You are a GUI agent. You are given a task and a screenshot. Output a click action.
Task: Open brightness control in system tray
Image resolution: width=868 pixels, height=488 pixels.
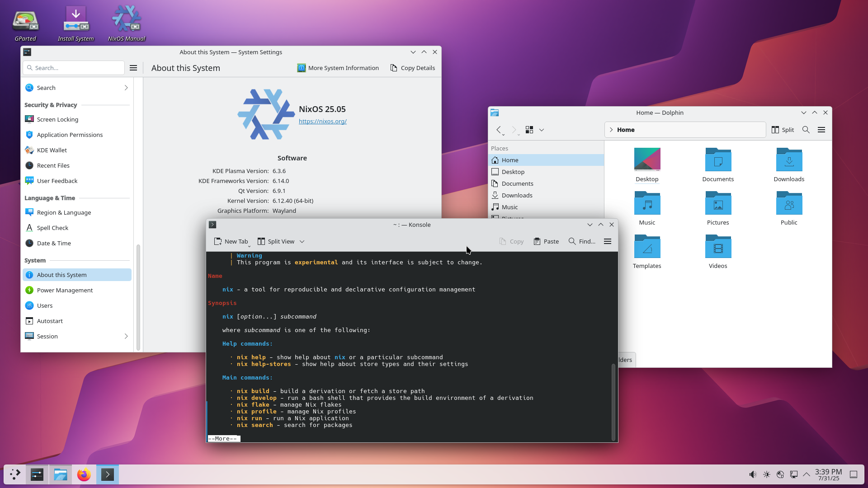pos(766,474)
